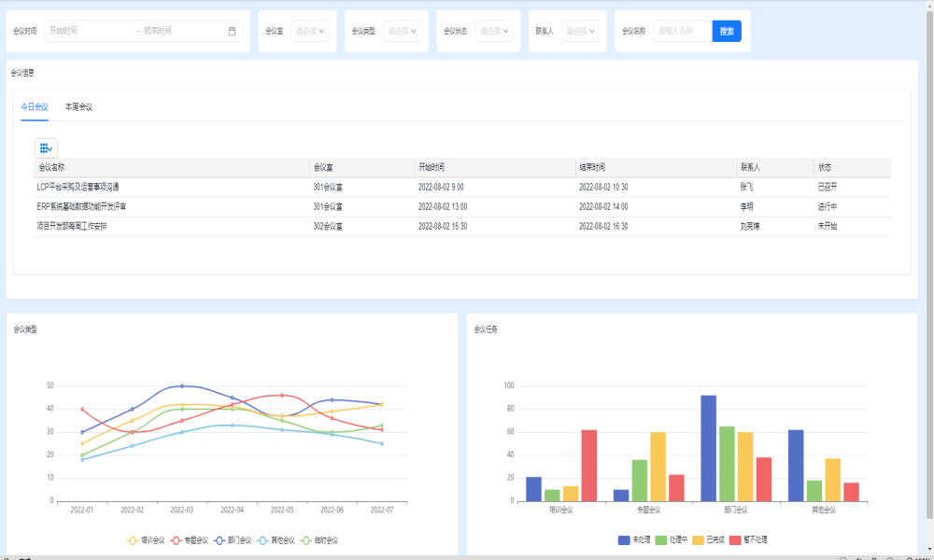Click the page vertical scrollbar down arrow
The image size is (934, 560).
click(x=929, y=551)
